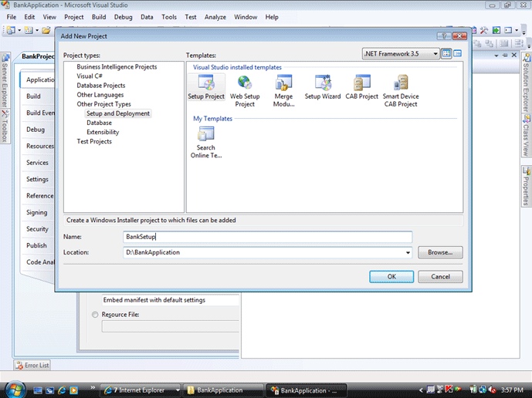Select the Web Setup Project template
Image resolution: width=532 pixels, height=398 pixels.
(x=245, y=91)
